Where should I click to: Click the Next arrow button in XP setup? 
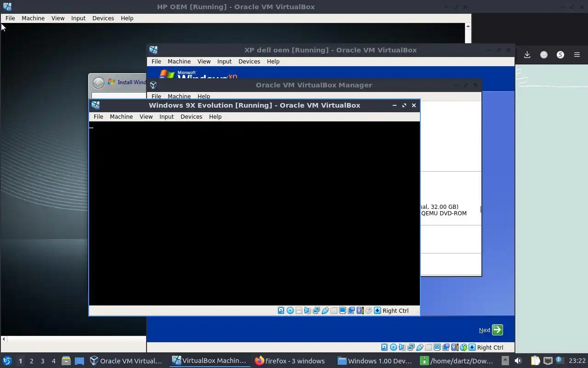pos(497,330)
